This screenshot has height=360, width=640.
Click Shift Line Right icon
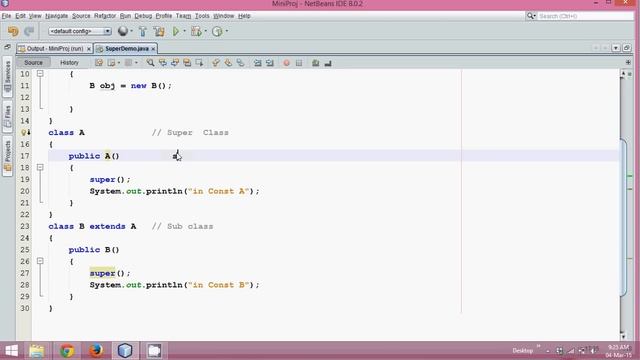(270, 63)
